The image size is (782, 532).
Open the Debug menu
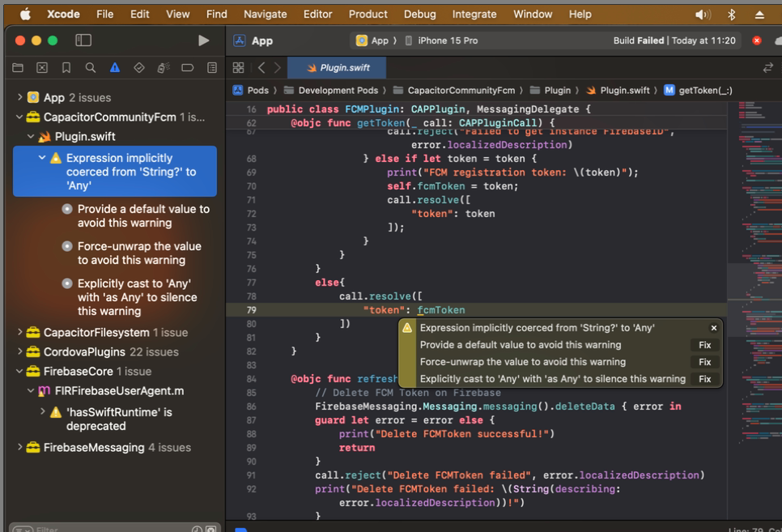420,14
